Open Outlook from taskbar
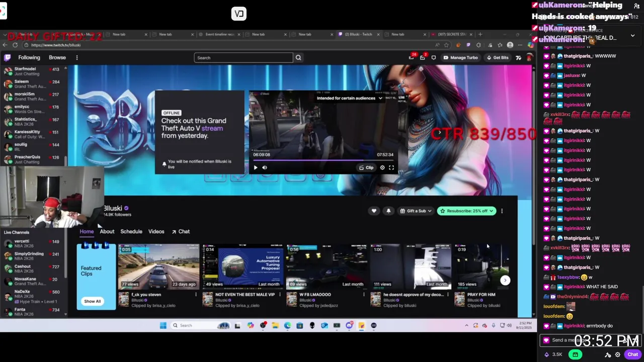 point(325,325)
